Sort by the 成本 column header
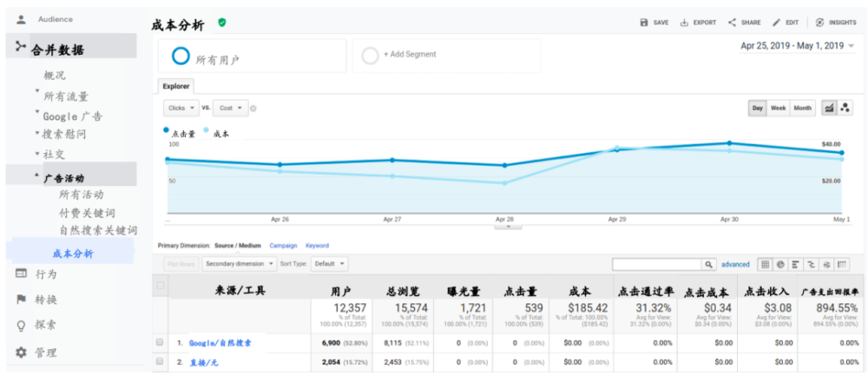This screenshot has height=383, width=868. (x=580, y=292)
